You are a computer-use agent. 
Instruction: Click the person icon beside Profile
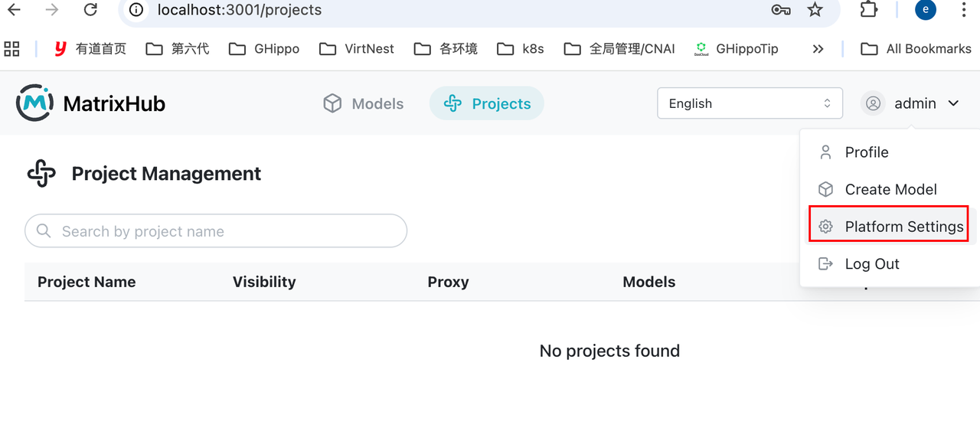[825, 152]
